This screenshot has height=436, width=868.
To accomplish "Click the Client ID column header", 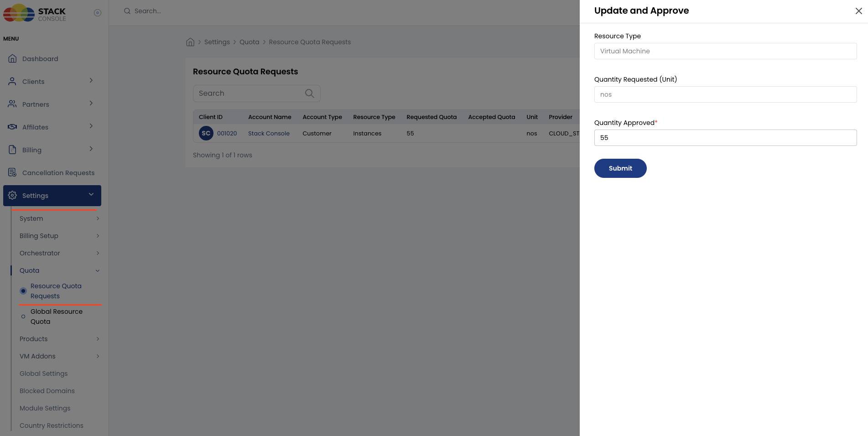I will point(211,117).
